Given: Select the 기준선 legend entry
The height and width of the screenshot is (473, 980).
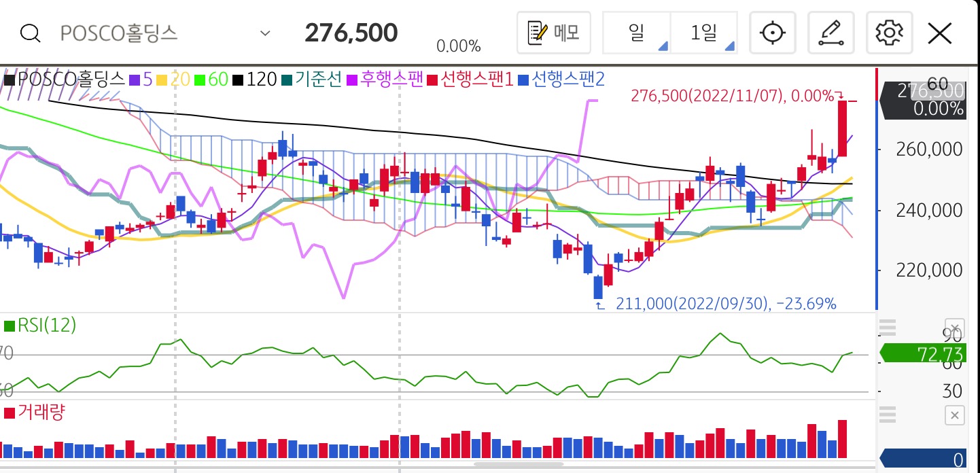Looking at the screenshot, I should 313,80.
